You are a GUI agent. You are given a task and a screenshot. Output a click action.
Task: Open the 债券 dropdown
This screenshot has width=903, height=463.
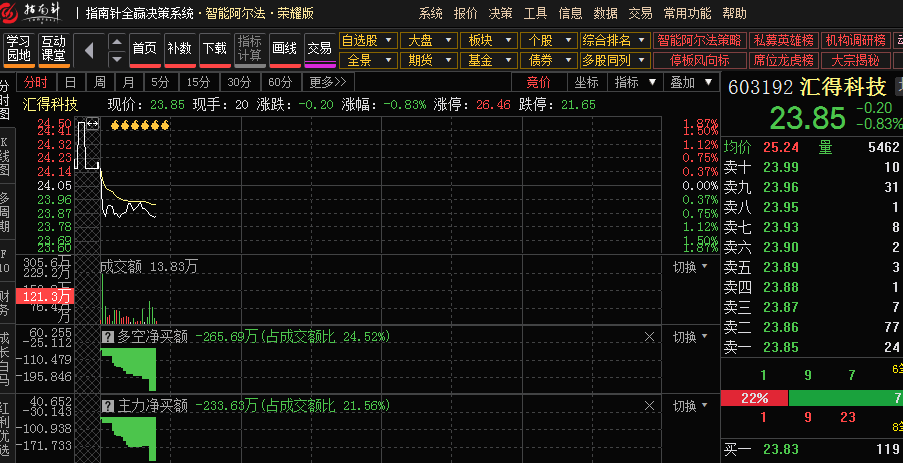point(549,60)
